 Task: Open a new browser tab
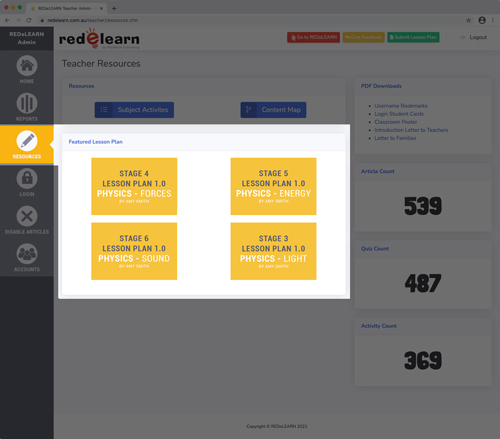(x=114, y=8)
